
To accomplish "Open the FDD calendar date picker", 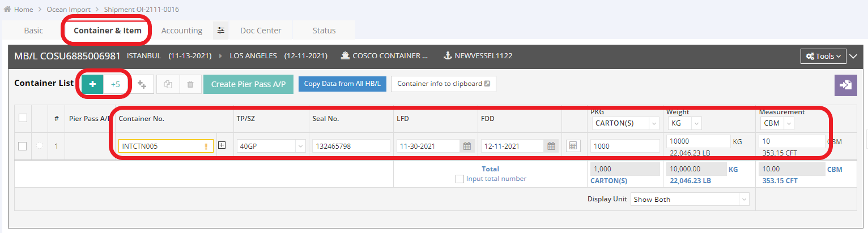I will pyautogui.click(x=551, y=146).
